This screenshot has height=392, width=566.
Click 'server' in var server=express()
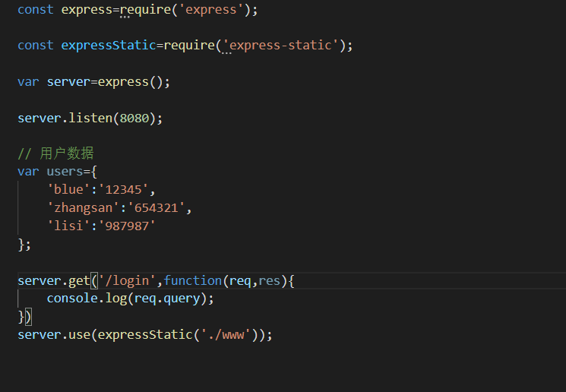pos(68,81)
